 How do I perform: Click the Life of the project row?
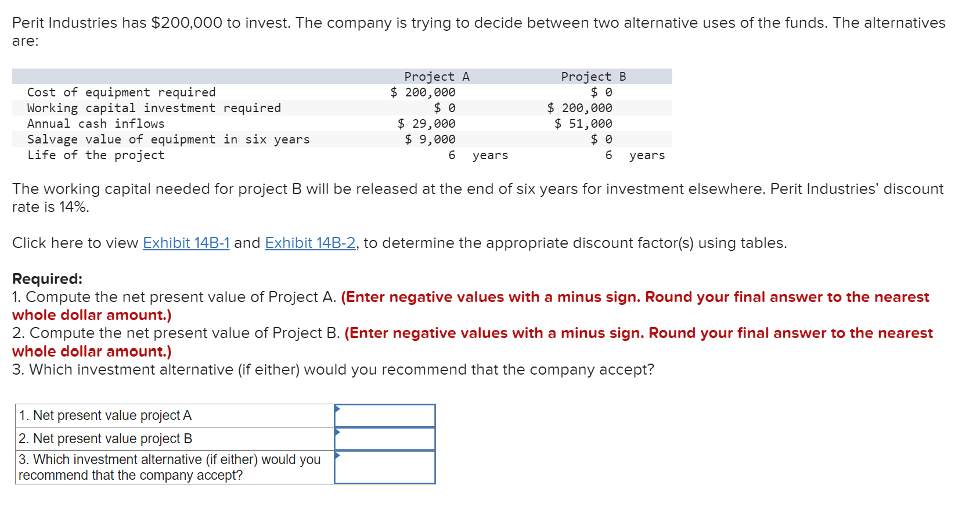pyautogui.click(x=95, y=154)
